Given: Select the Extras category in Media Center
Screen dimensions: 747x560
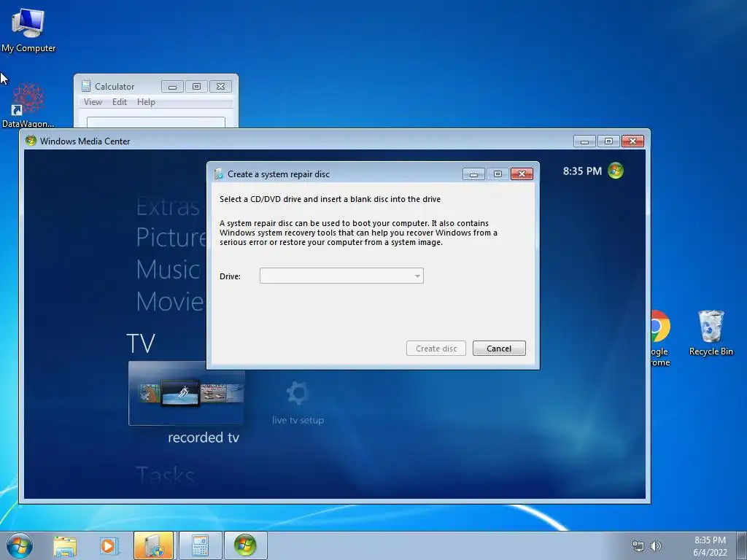Looking at the screenshot, I should pyautogui.click(x=169, y=206).
